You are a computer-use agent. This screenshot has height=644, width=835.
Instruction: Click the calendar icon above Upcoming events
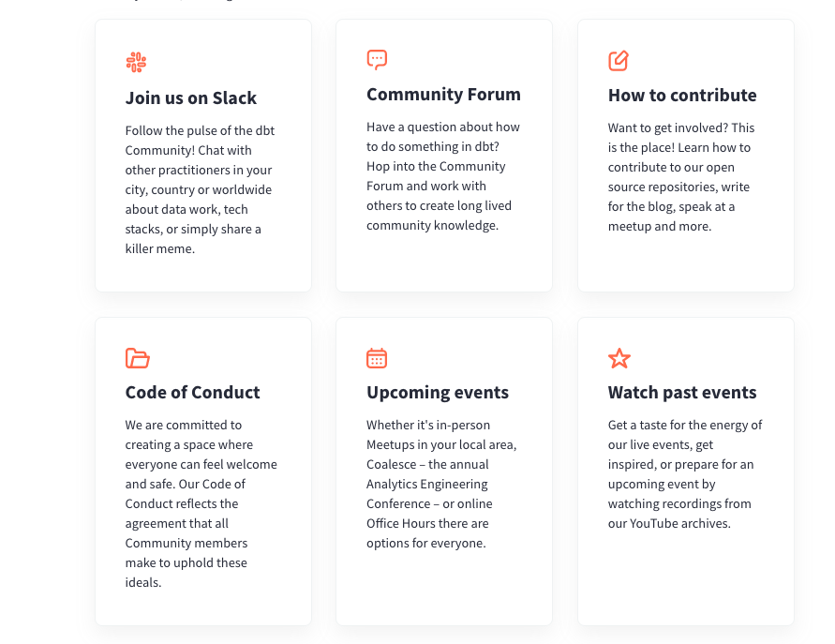[x=377, y=357]
